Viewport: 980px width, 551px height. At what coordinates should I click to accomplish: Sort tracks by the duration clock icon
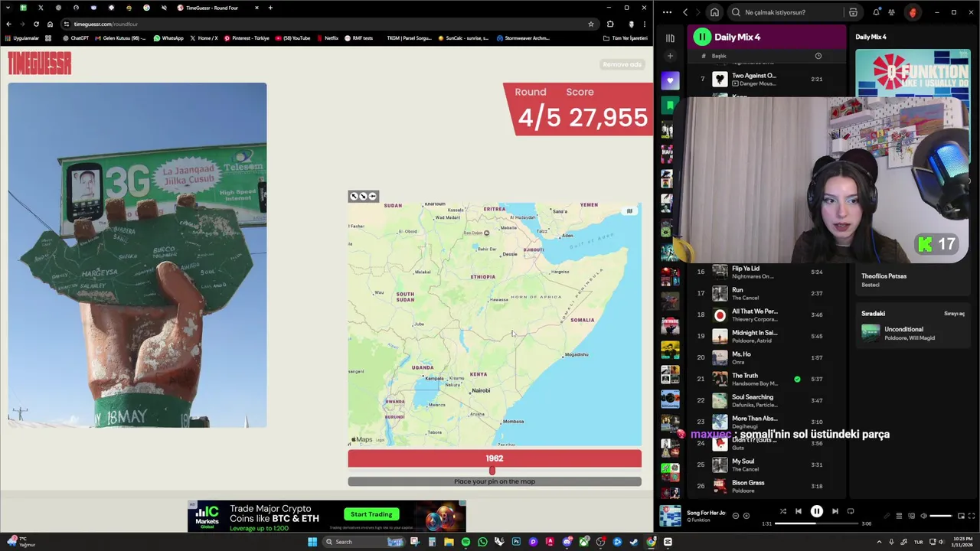[818, 56]
